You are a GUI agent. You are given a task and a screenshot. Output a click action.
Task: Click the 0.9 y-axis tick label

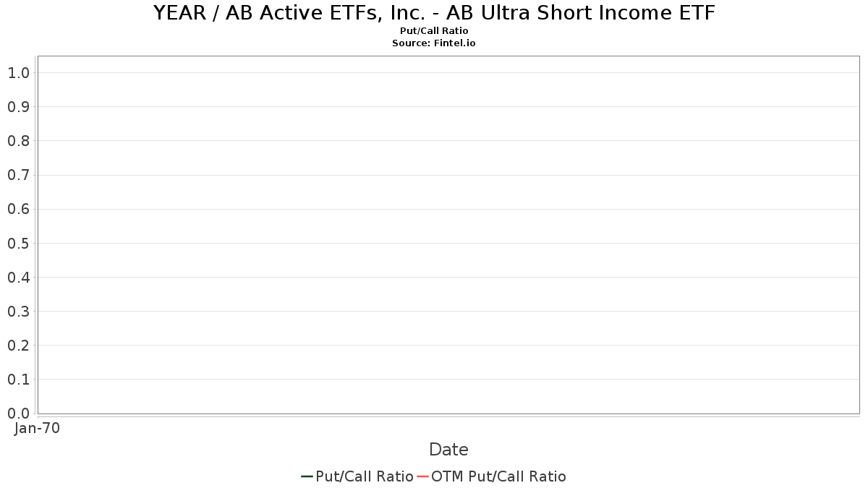point(19,107)
